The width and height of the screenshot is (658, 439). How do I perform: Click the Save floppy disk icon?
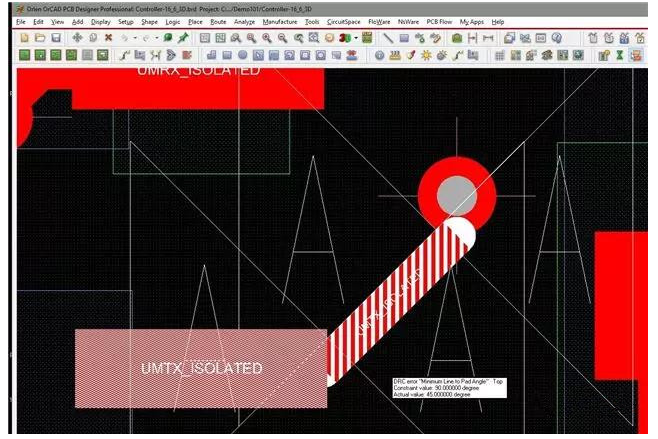coord(56,38)
